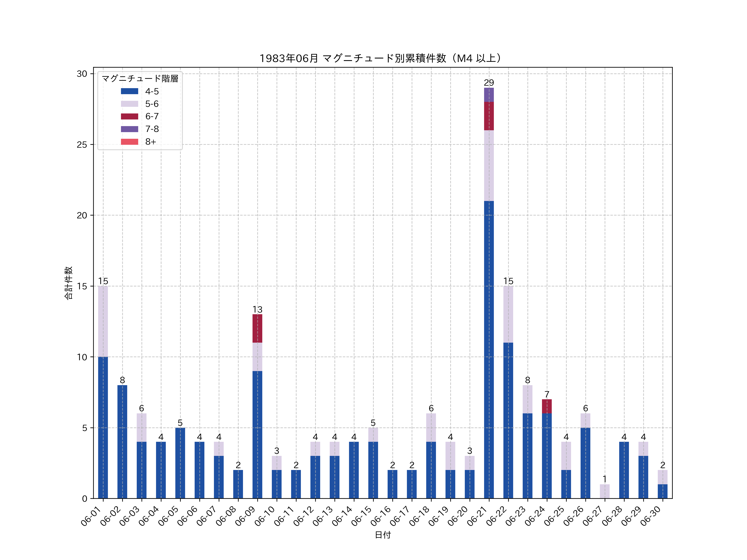
Task: Click the lavender 5-6 legend swatch
Action: coord(129,104)
